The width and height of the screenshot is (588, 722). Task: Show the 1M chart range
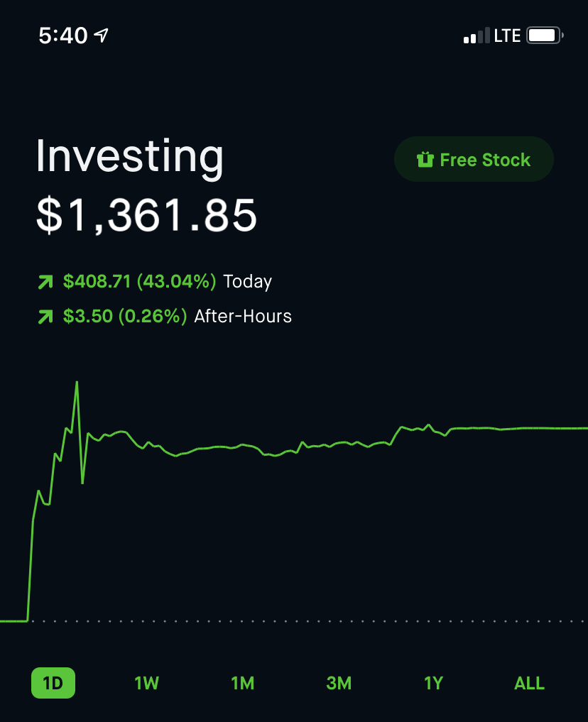coord(242,684)
